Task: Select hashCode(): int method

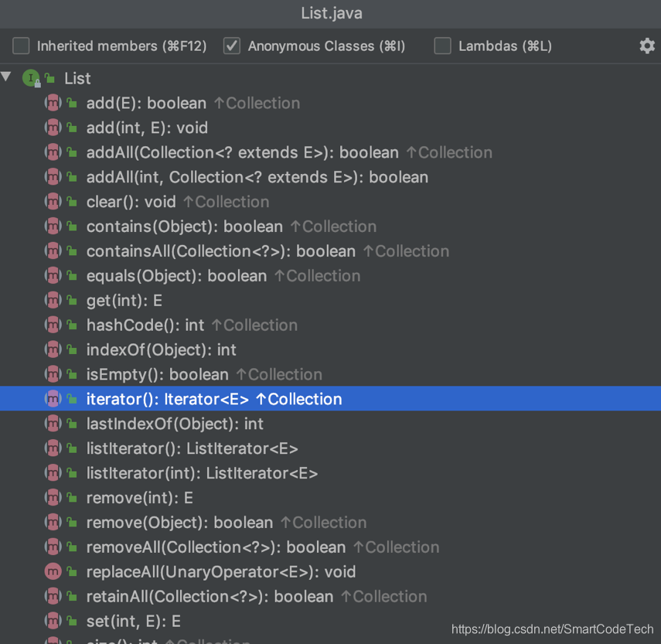Action: [145, 325]
